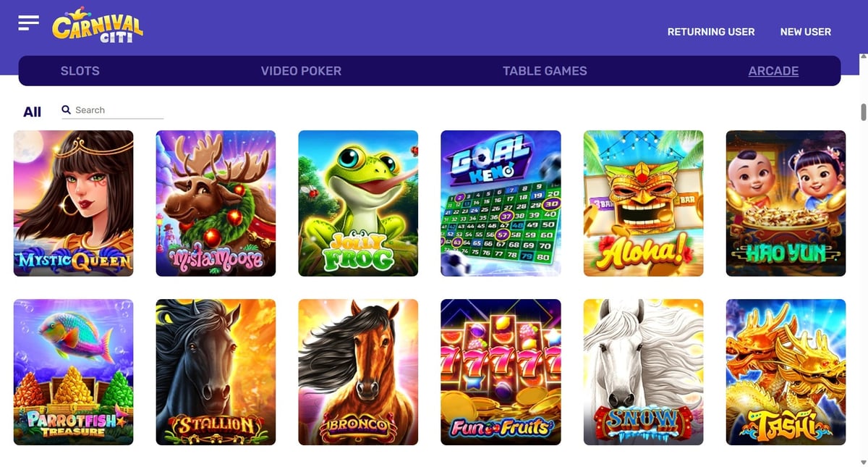Launch the Mista Moose game

[x=216, y=203]
